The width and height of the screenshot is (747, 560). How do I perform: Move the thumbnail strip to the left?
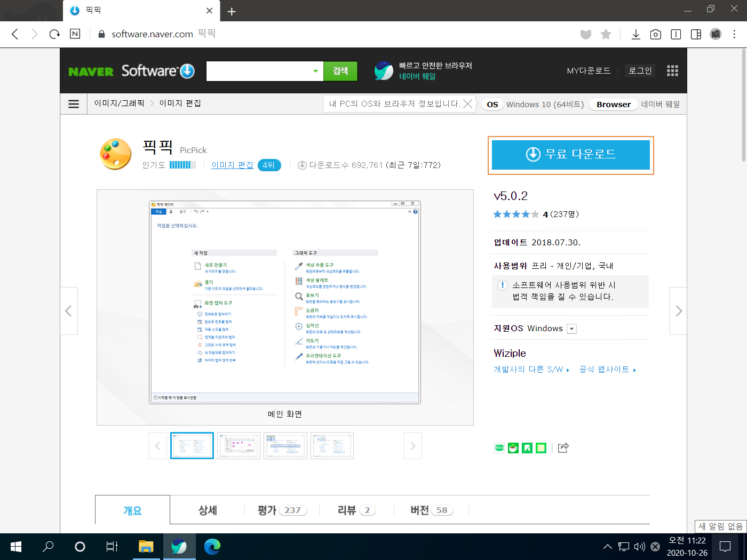click(x=157, y=446)
